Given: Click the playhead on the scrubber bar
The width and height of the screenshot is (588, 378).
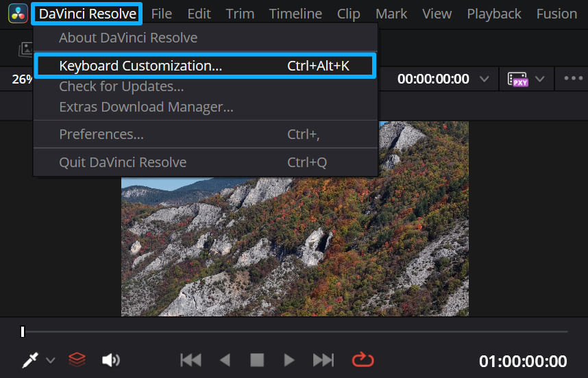Looking at the screenshot, I should [23, 331].
